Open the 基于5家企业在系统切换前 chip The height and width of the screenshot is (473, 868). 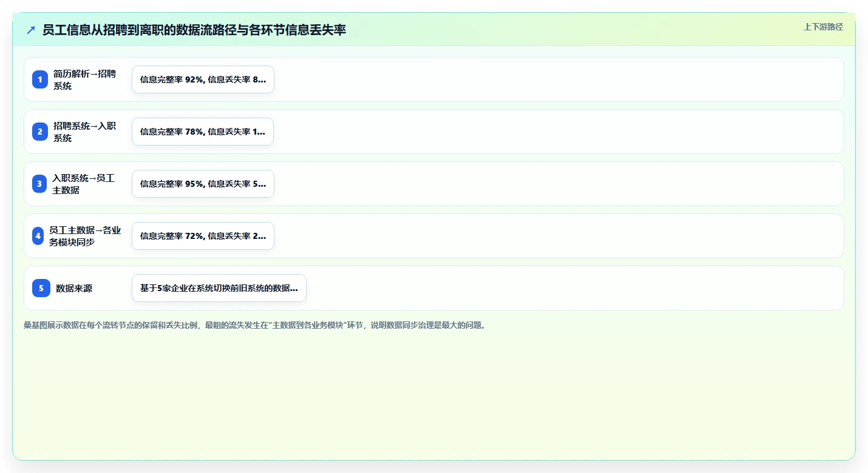219,288
